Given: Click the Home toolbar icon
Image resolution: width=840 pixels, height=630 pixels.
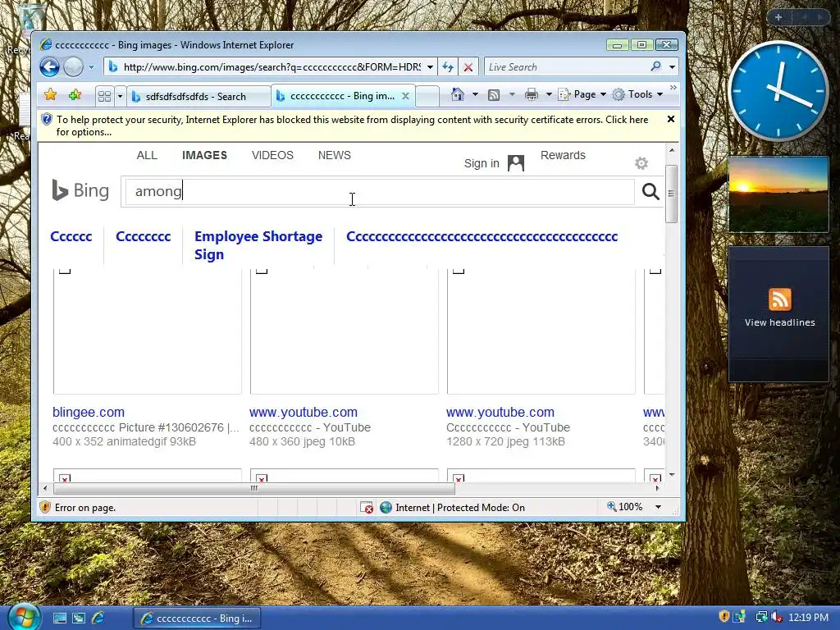Looking at the screenshot, I should click(x=458, y=94).
